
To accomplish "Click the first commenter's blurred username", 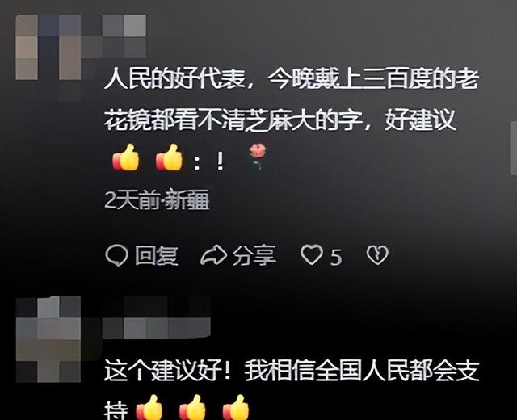I will (124, 36).
